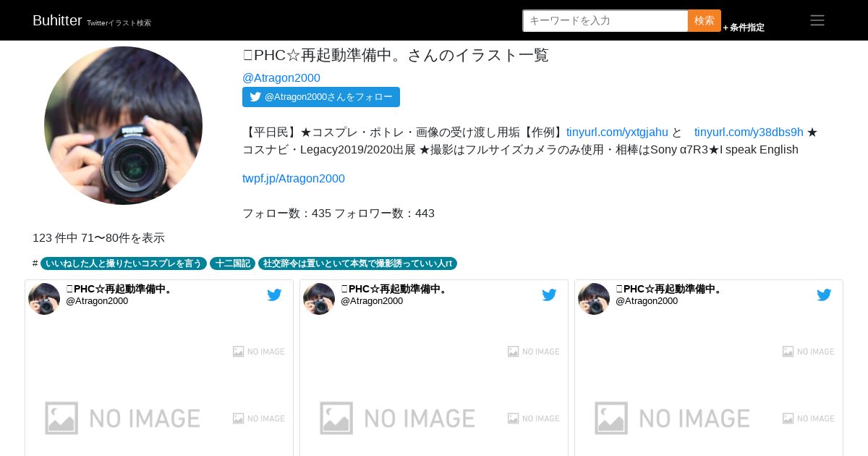
Task: Click user name in first card
Action: click(119, 289)
